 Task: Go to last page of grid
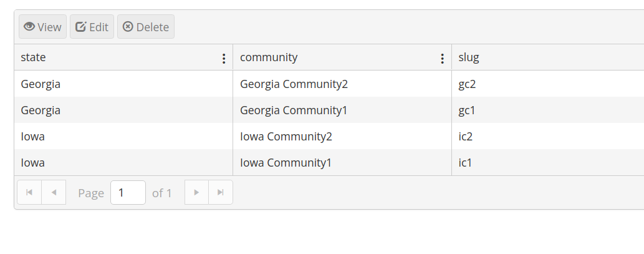pos(221,192)
